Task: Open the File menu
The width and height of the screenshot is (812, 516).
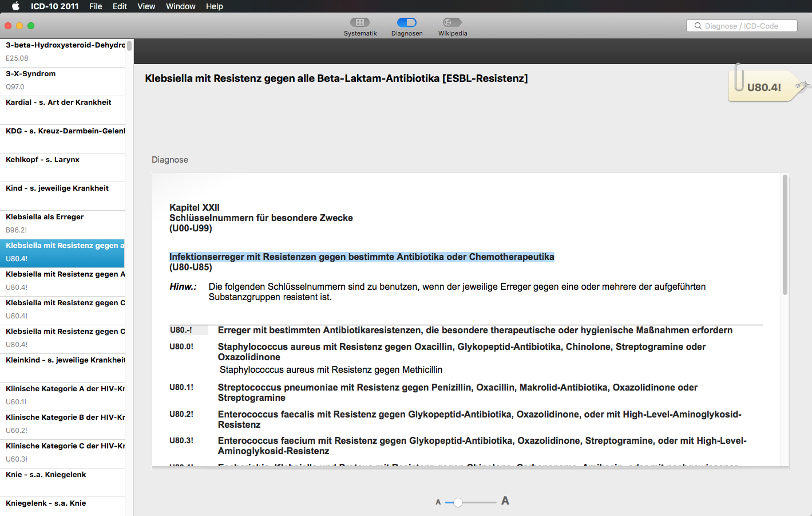Action: pyautogui.click(x=95, y=6)
